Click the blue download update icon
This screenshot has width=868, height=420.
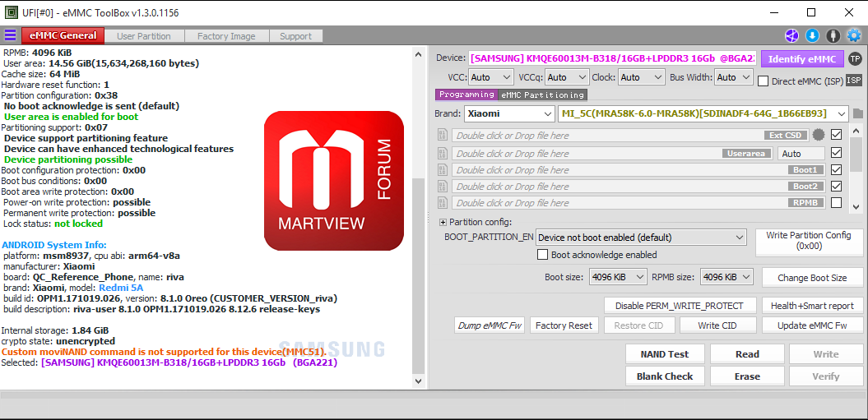812,36
